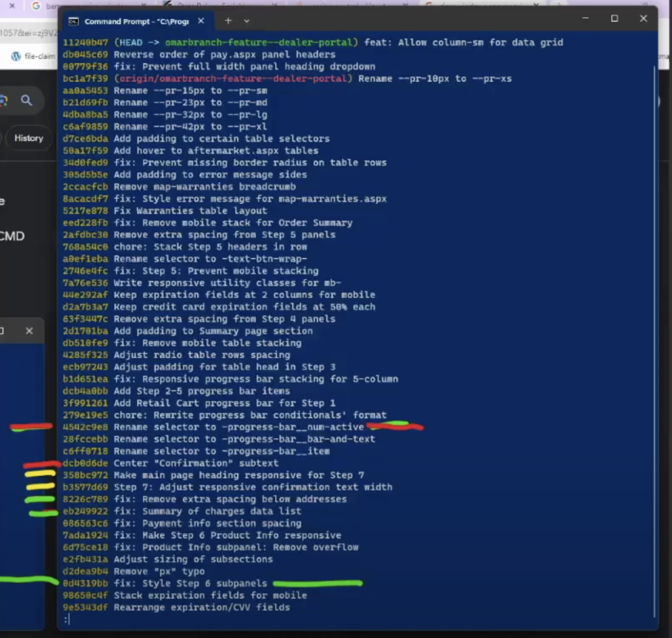Close the background window behind the terminal
672x638 pixels.
click(x=29, y=331)
